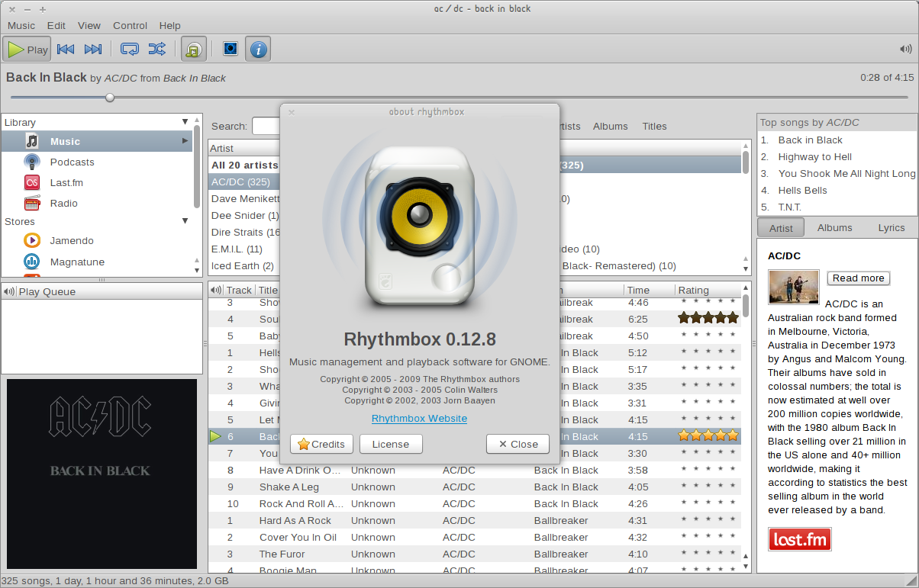Viewport: 919px width, 588px height.
Task: Sort tracks by Time column
Action: [x=650, y=290]
